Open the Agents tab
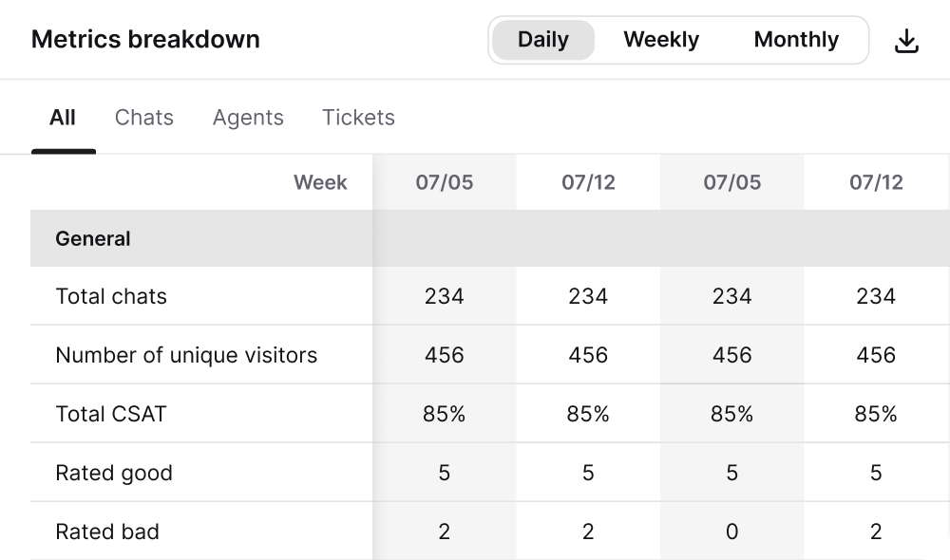 tap(248, 118)
